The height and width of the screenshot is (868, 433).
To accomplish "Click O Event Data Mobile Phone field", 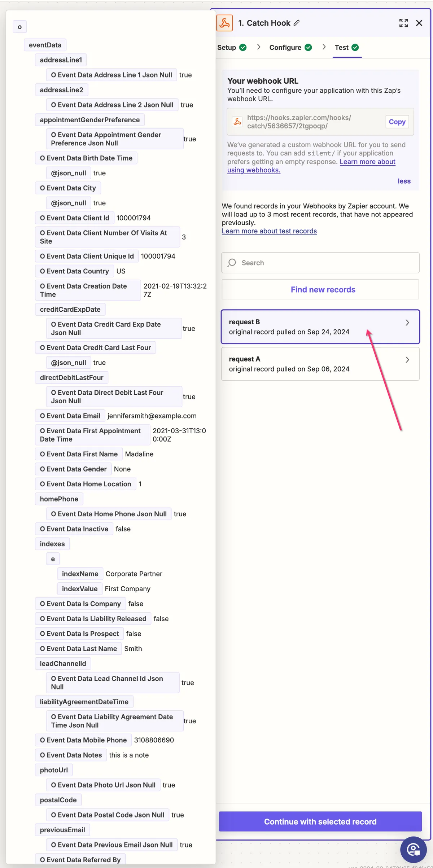I will [x=83, y=740].
